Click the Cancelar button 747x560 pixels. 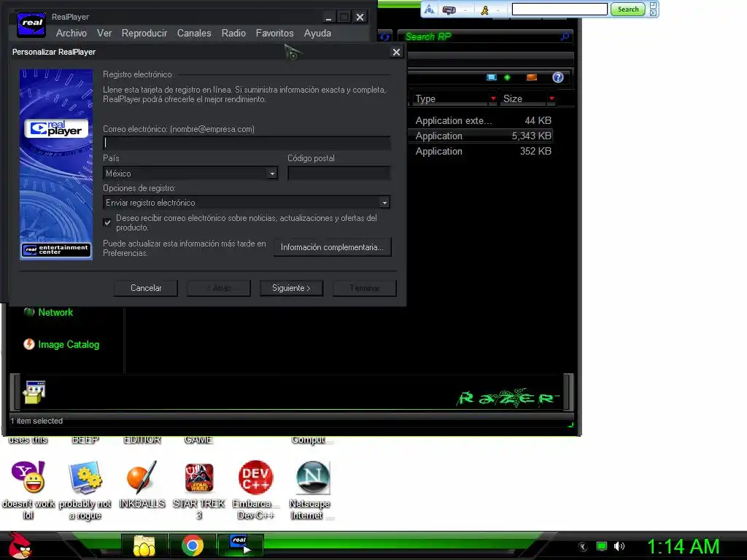[146, 288]
